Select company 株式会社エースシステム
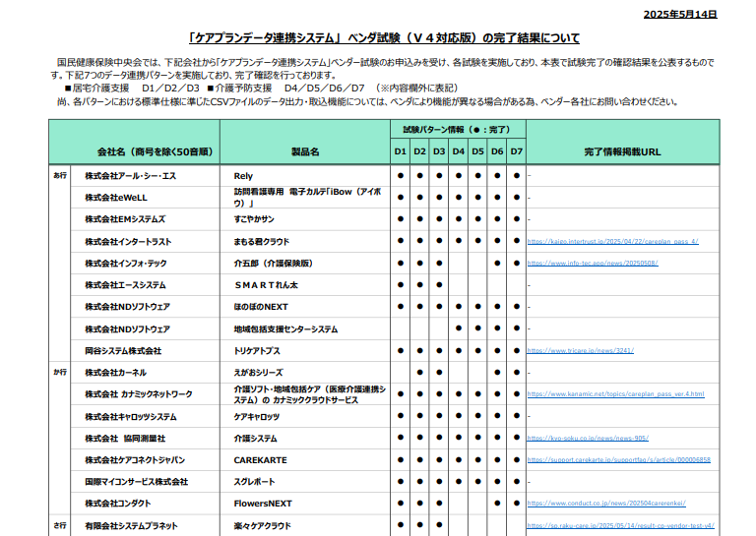Screen dimensions: 756x536 [x=125, y=285]
